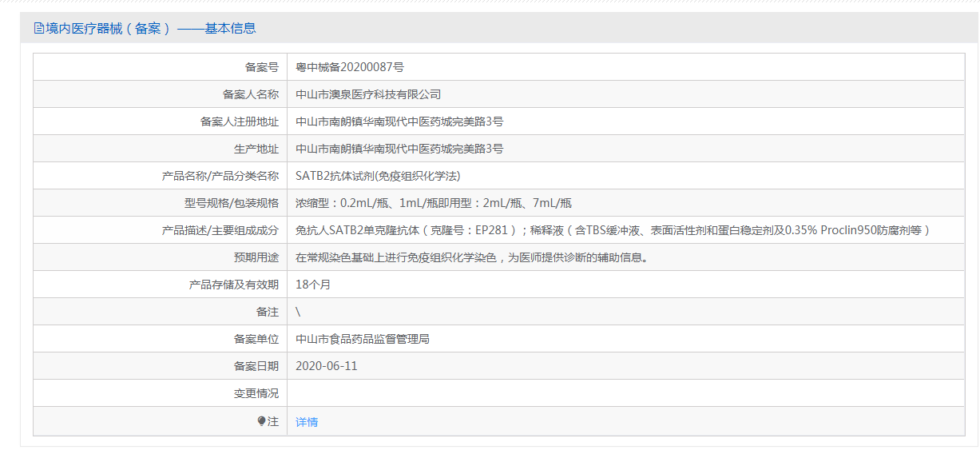
Task: Click the 备案号 label
Action: tap(262, 67)
